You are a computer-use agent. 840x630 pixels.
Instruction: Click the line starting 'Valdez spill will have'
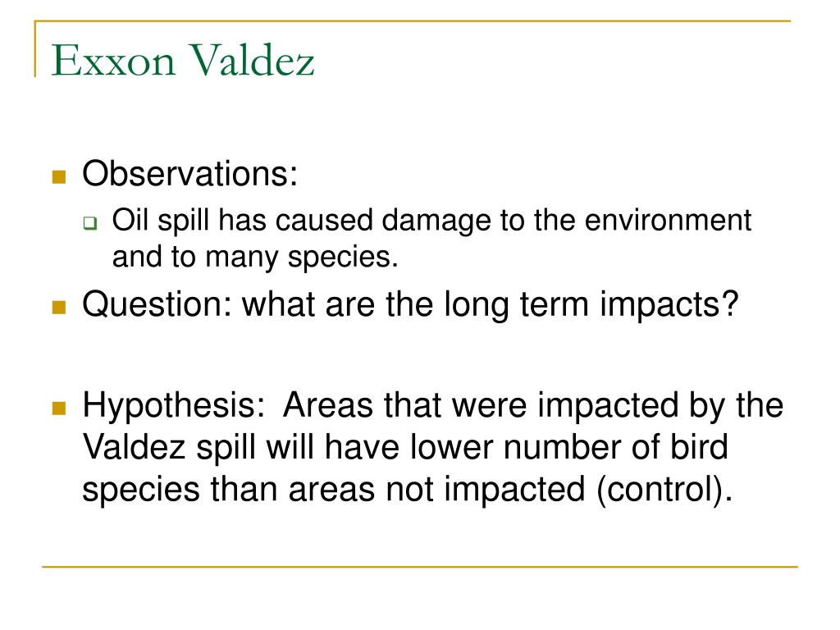click(405, 447)
